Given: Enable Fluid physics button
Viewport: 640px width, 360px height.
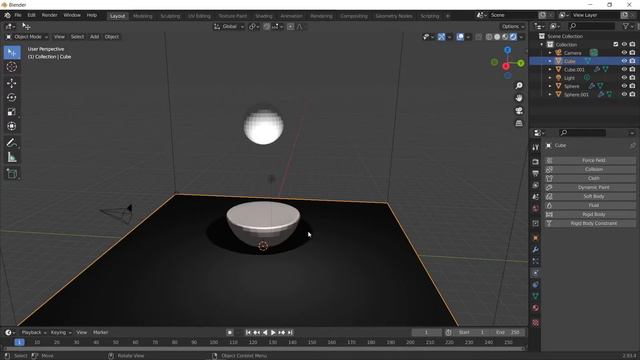Looking at the screenshot, I should [x=590, y=205].
